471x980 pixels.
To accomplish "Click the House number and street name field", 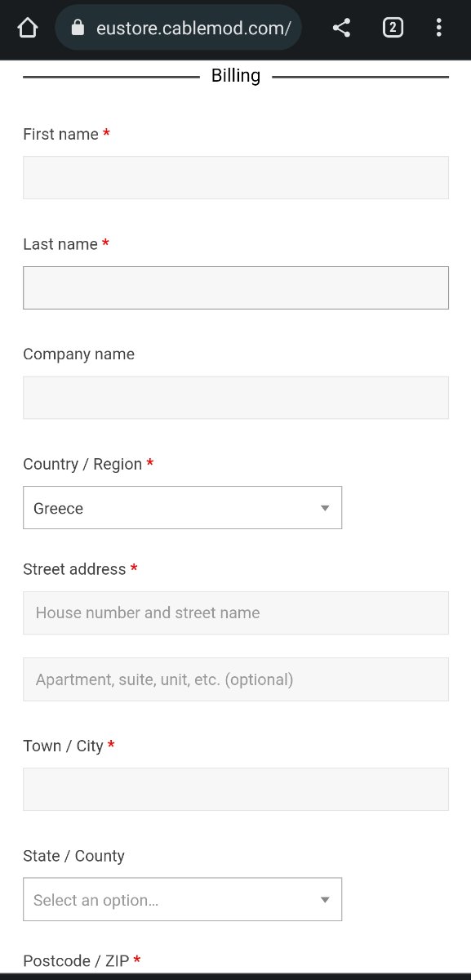I will (x=236, y=612).
